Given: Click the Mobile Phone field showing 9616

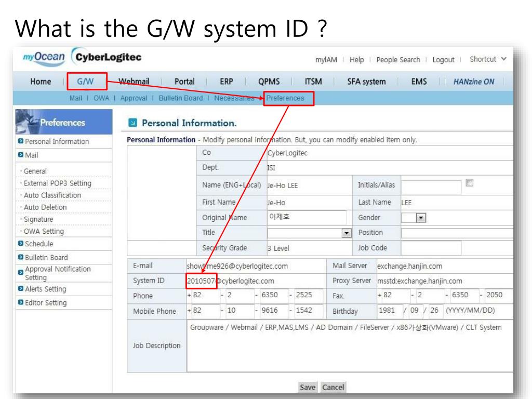Looking at the screenshot, I should click(x=273, y=311).
